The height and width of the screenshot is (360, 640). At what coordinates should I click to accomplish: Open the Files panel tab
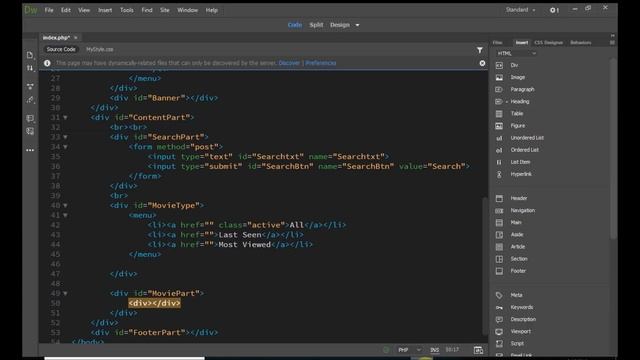497,42
